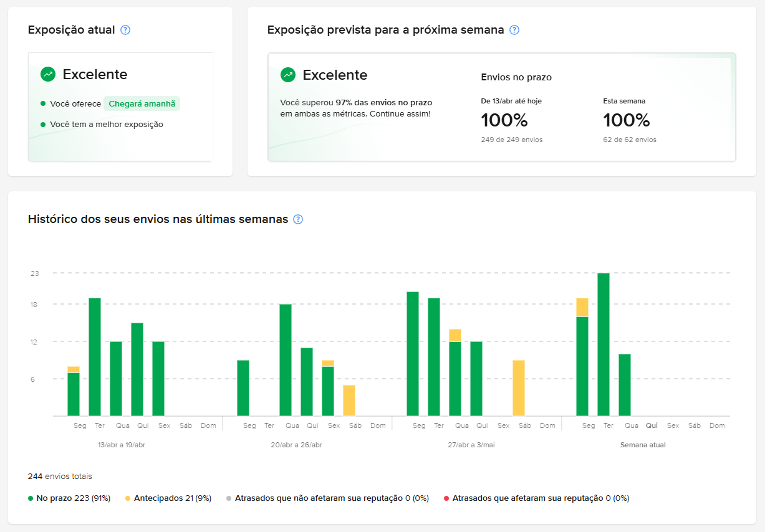Click the De 13/abr até hoje 100% metric
765x532 pixels.
(x=504, y=120)
